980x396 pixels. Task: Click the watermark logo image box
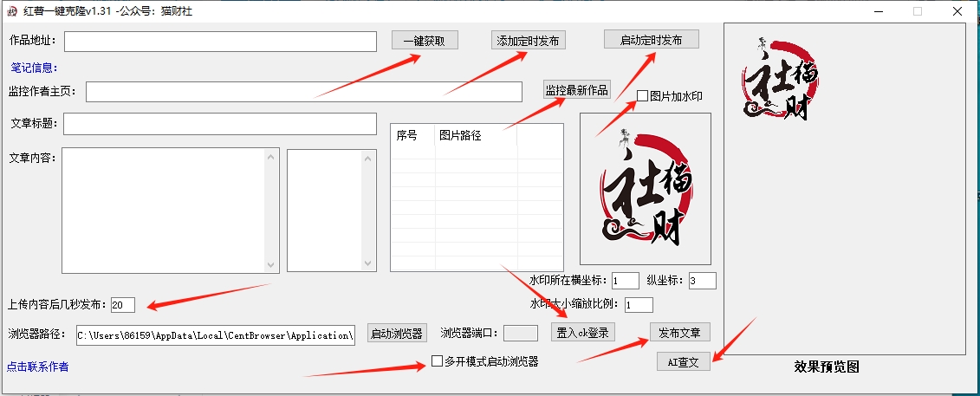646,189
